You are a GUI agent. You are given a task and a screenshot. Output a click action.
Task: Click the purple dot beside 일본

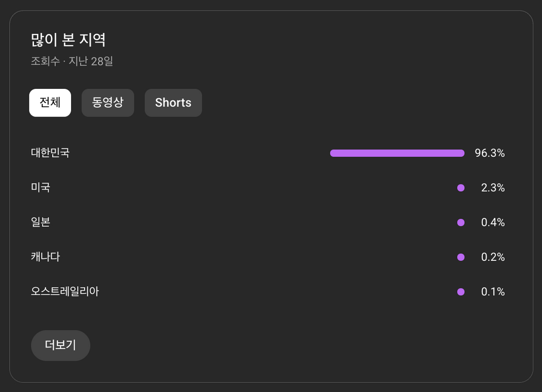pyautogui.click(x=461, y=222)
